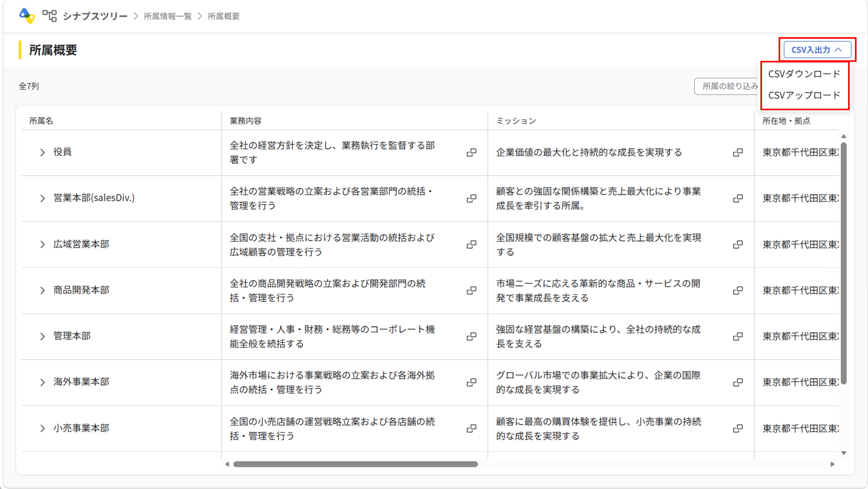Click the 業務内容 column header
The height and width of the screenshot is (489, 868).
[246, 121]
